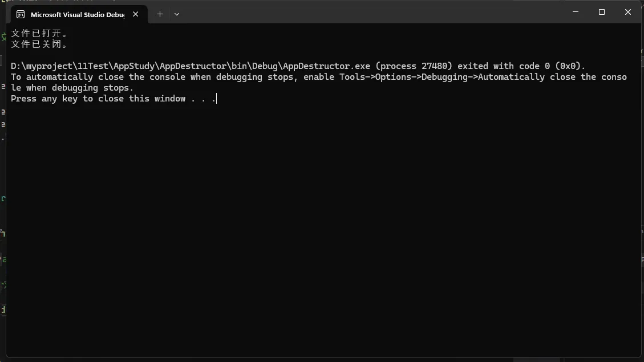Click the 'le when debugging stops.' line
This screenshot has height=362, width=644.
pyautogui.click(x=72, y=88)
